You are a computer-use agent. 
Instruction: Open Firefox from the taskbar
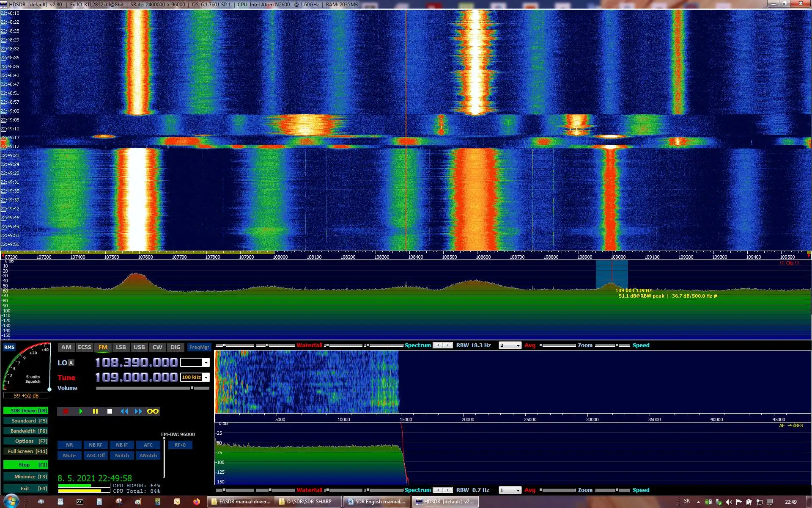(197, 502)
